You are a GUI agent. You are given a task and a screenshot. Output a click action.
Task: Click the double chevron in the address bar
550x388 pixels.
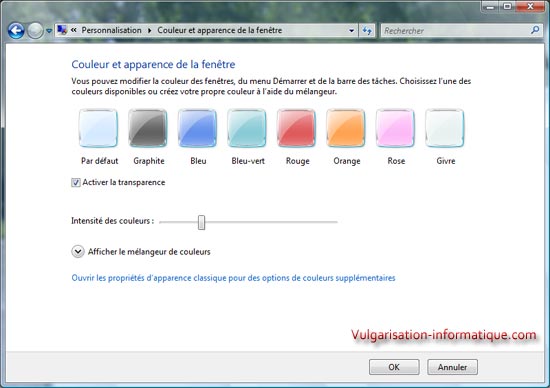[x=73, y=30]
